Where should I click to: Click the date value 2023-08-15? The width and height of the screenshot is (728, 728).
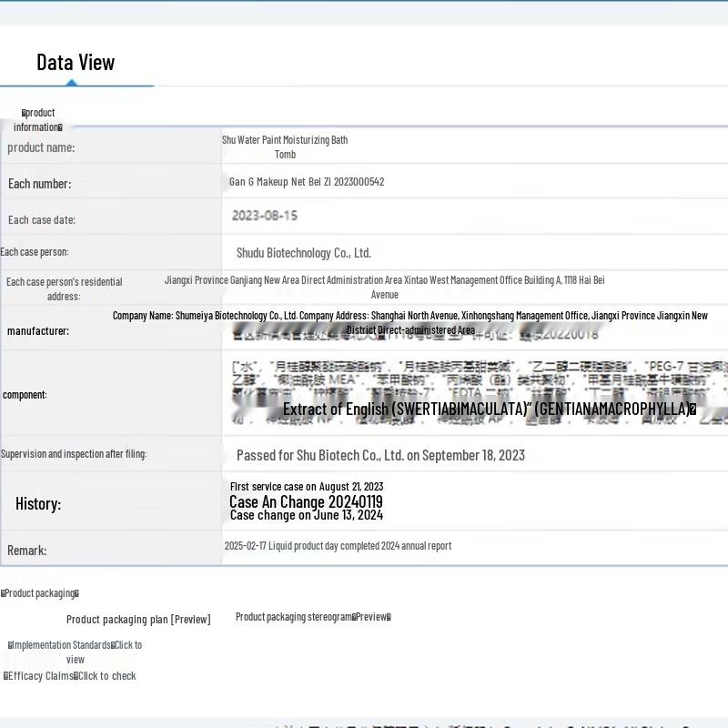(x=265, y=216)
